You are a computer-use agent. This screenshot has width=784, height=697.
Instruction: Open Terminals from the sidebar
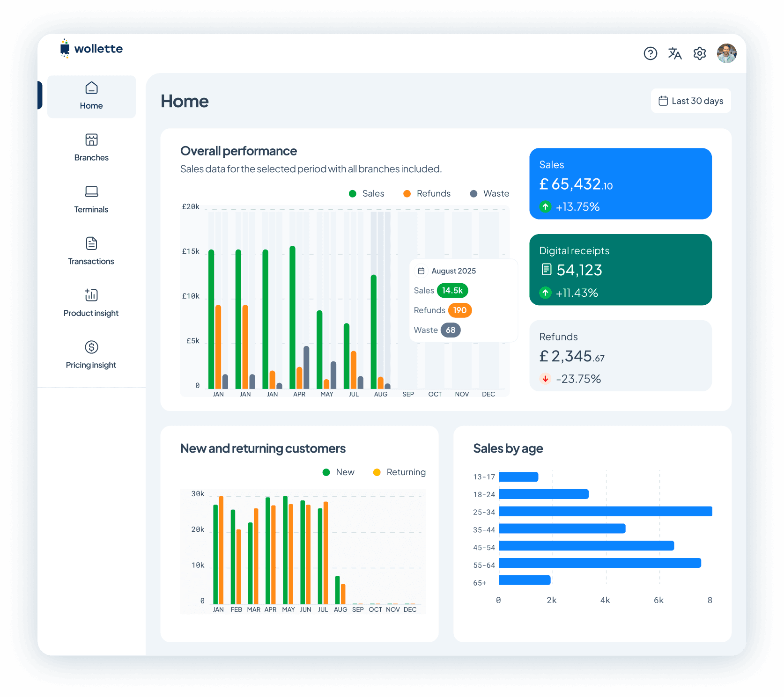[91, 200]
